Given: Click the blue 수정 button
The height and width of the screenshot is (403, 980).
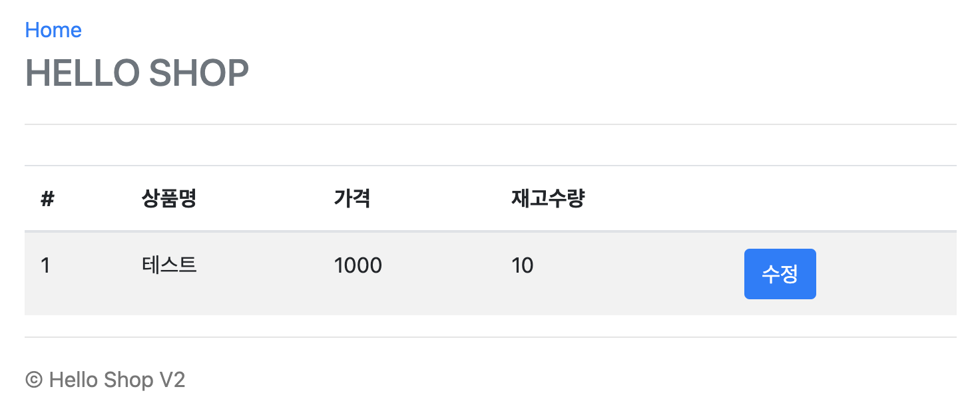Looking at the screenshot, I should [x=780, y=274].
